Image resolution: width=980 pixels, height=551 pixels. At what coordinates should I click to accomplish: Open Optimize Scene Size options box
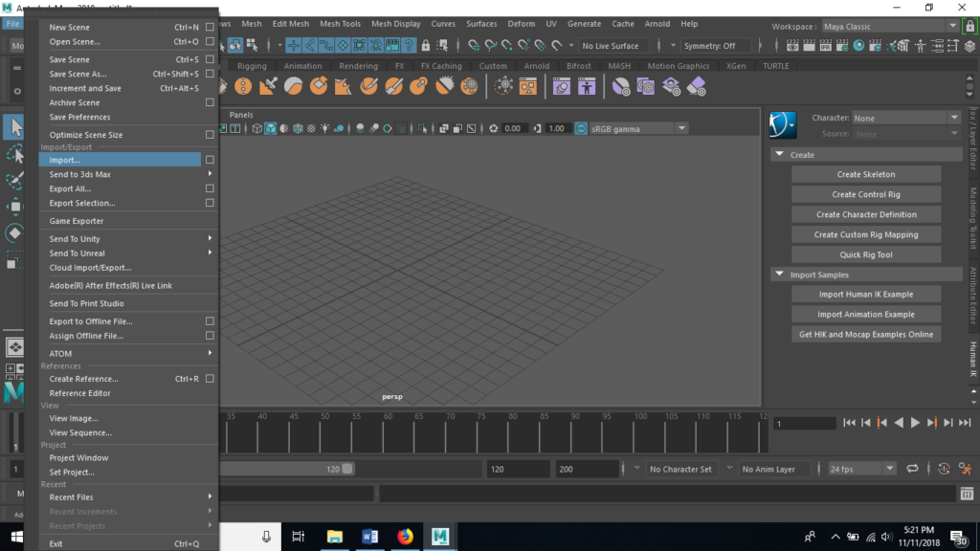210,134
